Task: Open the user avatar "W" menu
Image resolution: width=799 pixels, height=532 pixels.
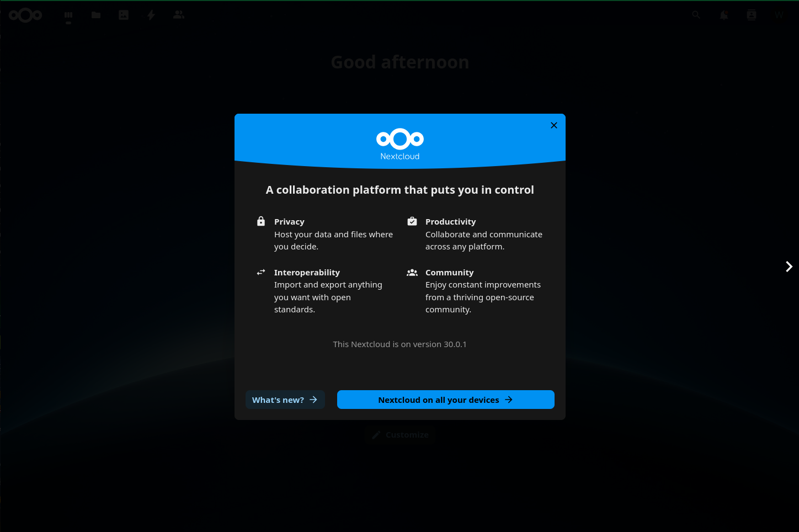Action: 779,15
